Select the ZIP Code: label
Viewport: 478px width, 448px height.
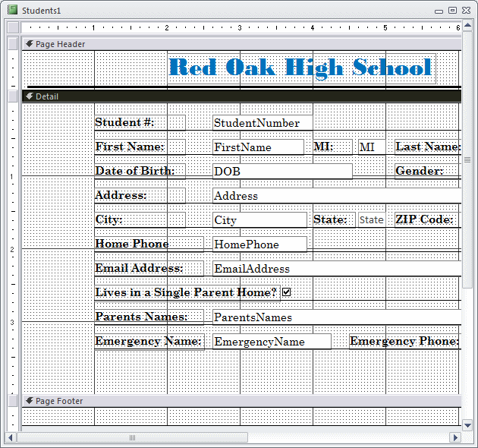pos(428,220)
